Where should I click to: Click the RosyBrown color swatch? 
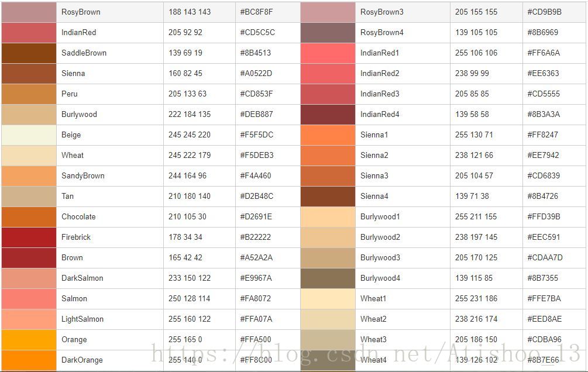pyautogui.click(x=29, y=12)
